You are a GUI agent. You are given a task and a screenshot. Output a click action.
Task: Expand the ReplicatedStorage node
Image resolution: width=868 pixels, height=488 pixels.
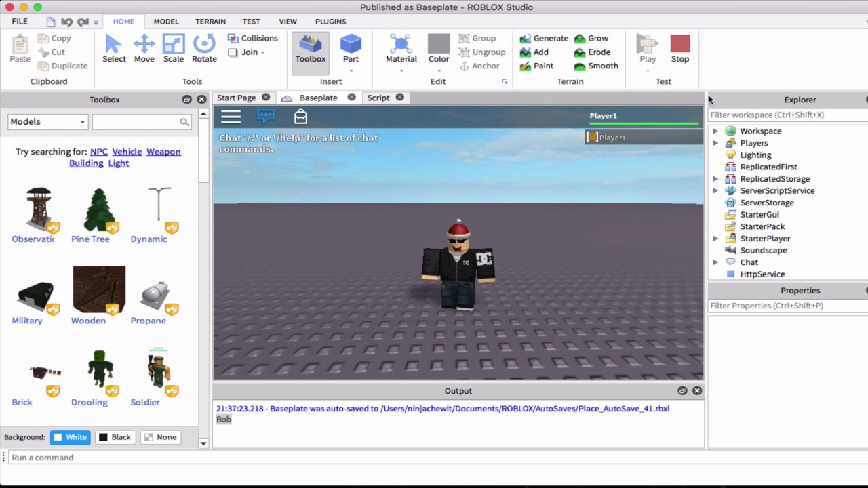point(715,179)
